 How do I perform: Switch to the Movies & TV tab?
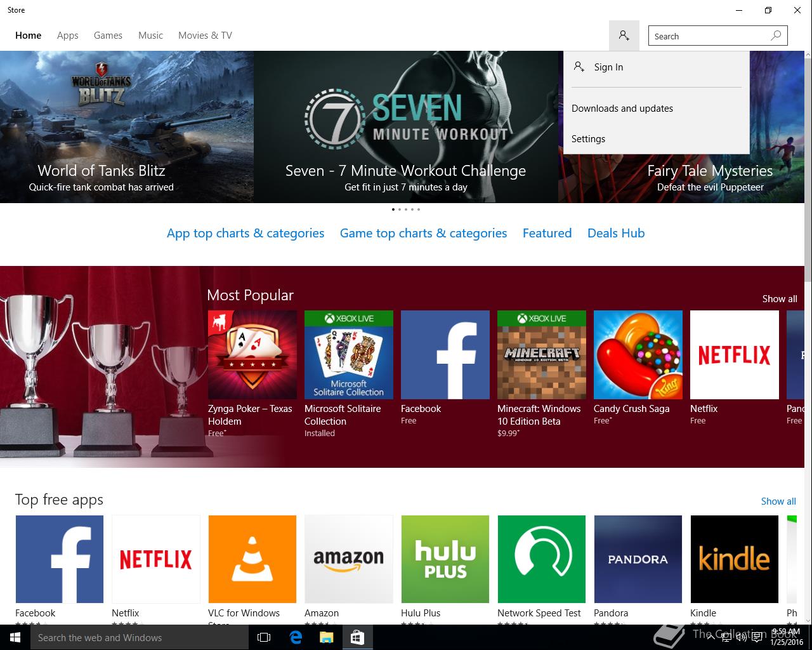[205, 36]
